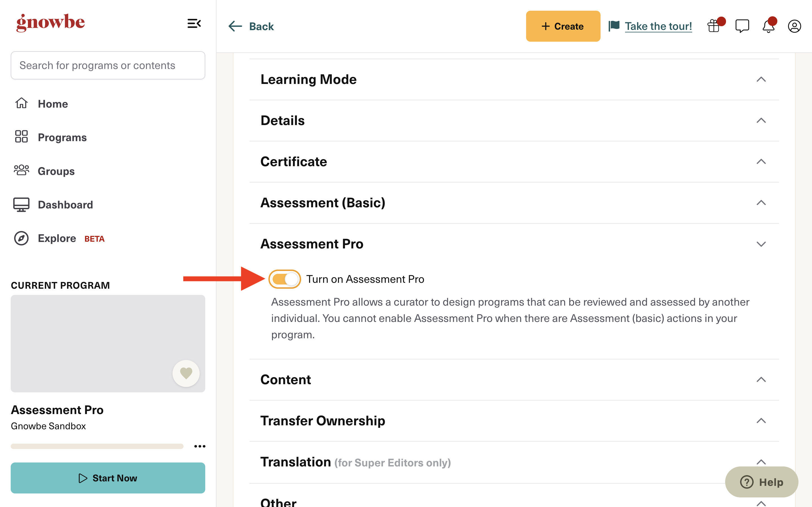Open the program options ellipsis menu
This screenshot has width=812, height=507.
tap(200, 446)
